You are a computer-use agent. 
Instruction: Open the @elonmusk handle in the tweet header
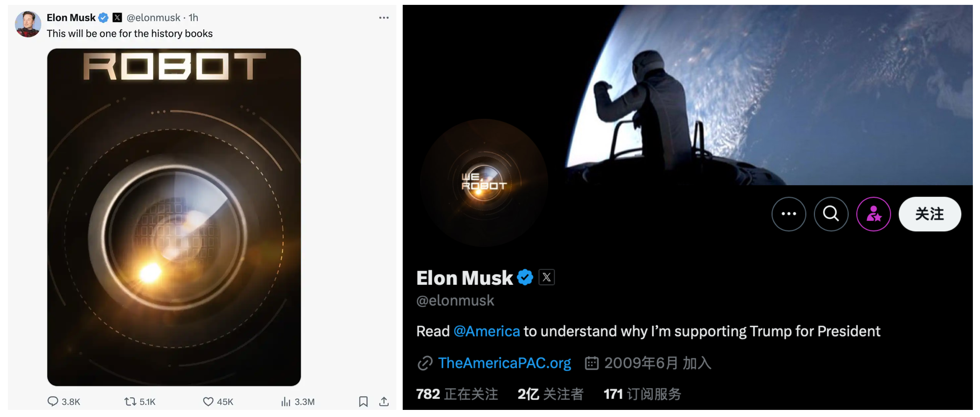pyautogui.click(x=153, y=18)
